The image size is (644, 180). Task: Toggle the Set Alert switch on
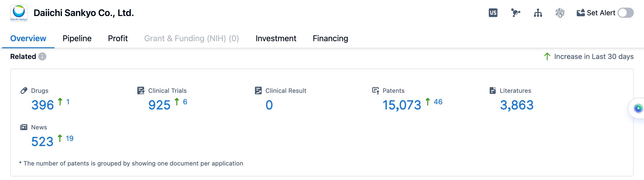[625, 13]
